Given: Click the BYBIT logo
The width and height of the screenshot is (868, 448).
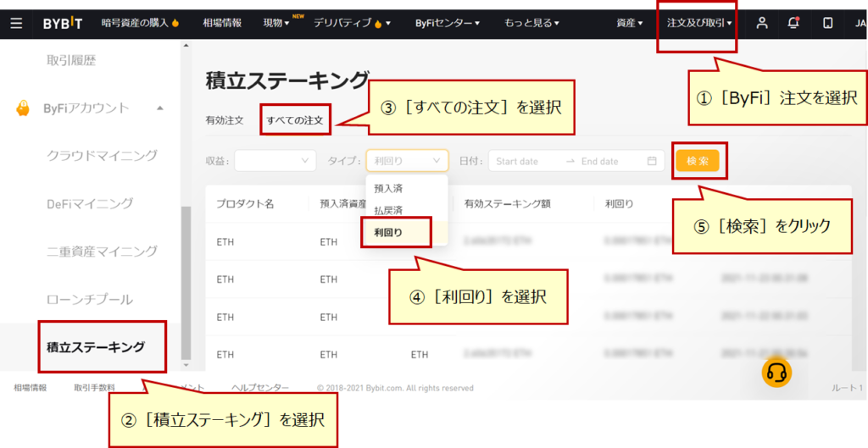Looking at the screenshot, I should [x=63, y=24].
